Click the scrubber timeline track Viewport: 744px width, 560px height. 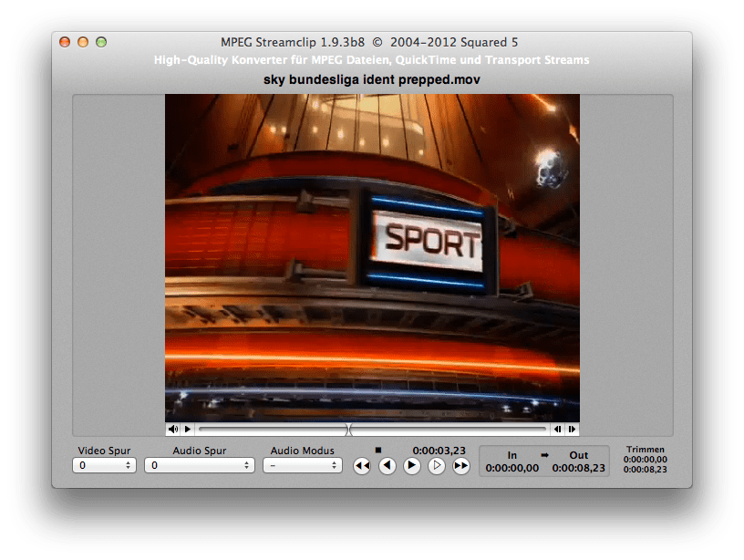pos(373,429)
